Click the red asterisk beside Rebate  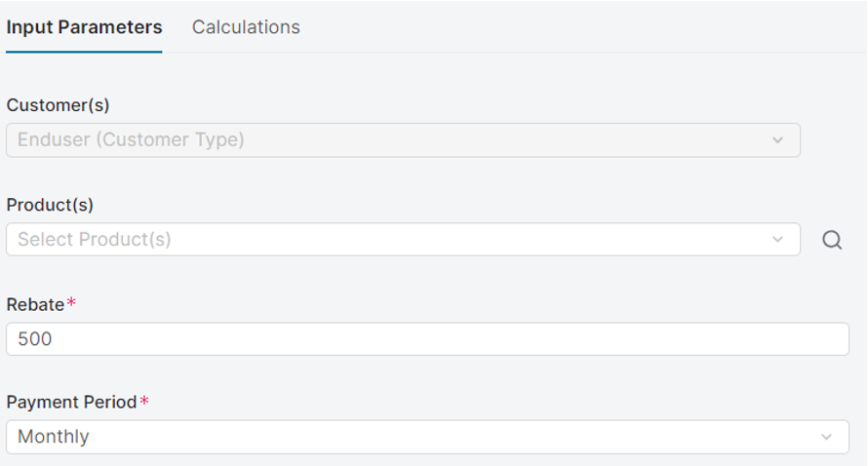pos(70,303)
